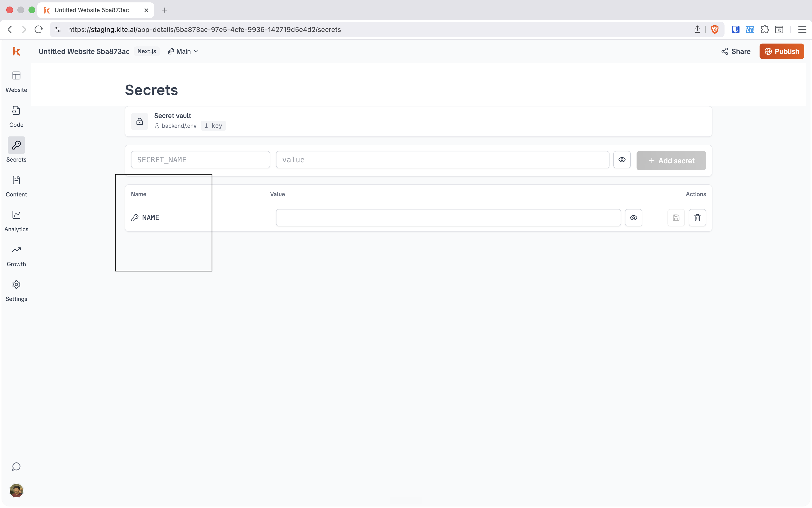This screenshot has height=508, width=812.
Task: Click the Next.js framework badge
Action: (x=147, y=51)
